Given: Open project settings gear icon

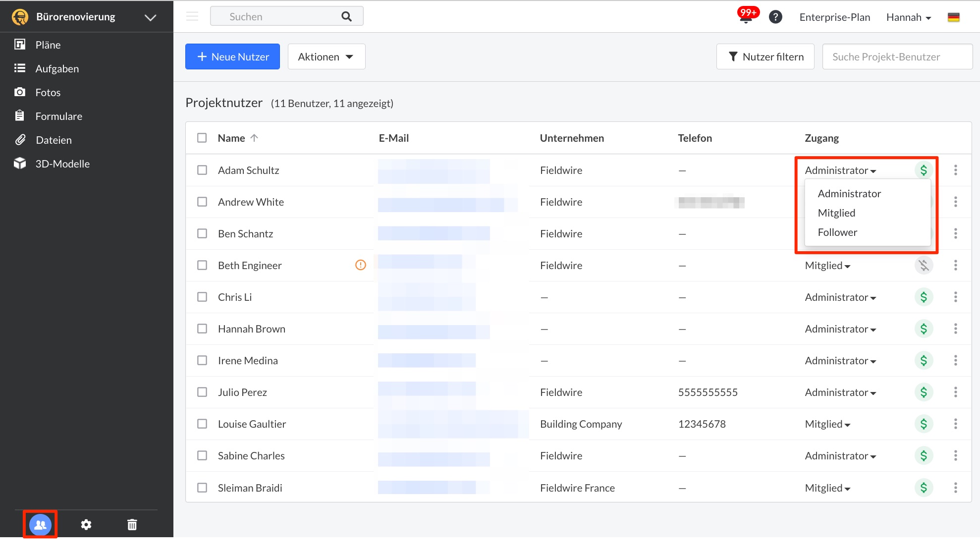Looking at the screenshot, I should 86,524.
